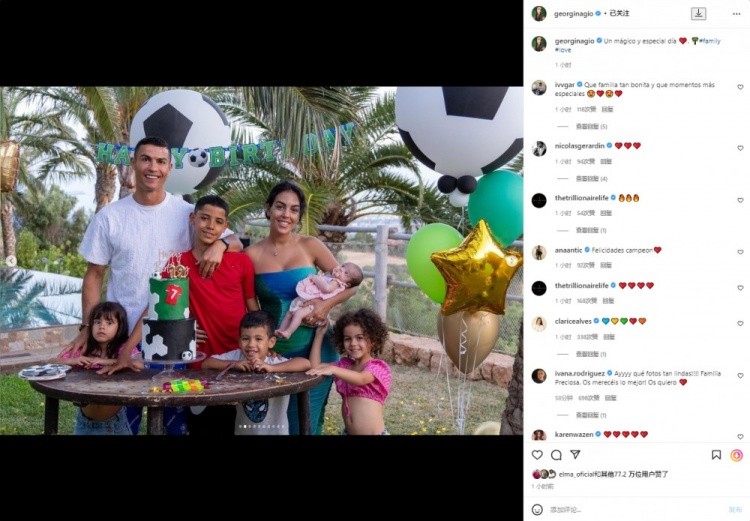The width and height of the screenshot is (750, 521).
Task: Like the post with the heart icon
Action: point(537,454)
